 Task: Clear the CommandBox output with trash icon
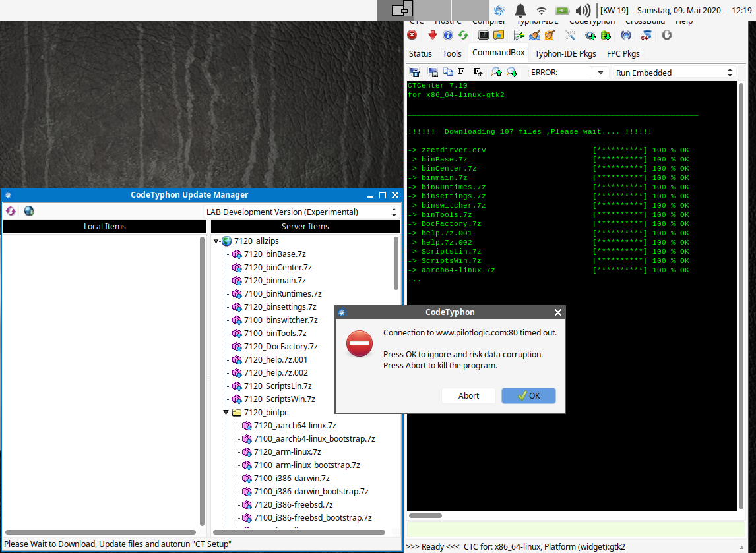tap(415, 73)
